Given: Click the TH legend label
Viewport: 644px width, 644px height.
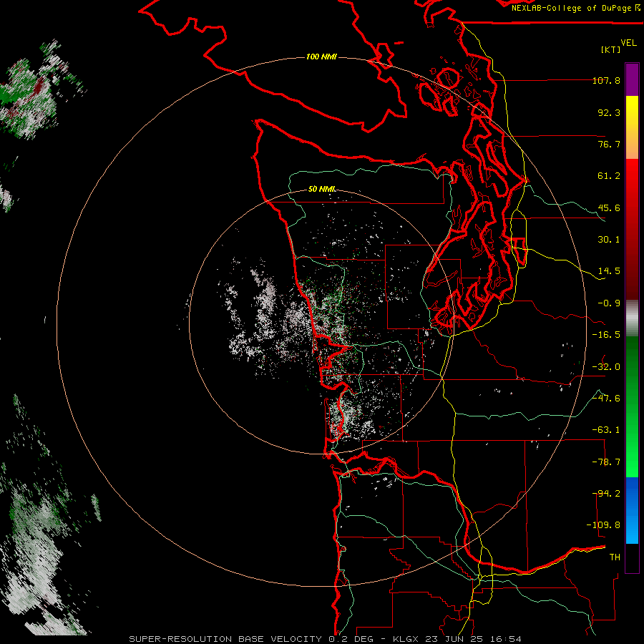Looking at the screenshot, I should point(615,557).
